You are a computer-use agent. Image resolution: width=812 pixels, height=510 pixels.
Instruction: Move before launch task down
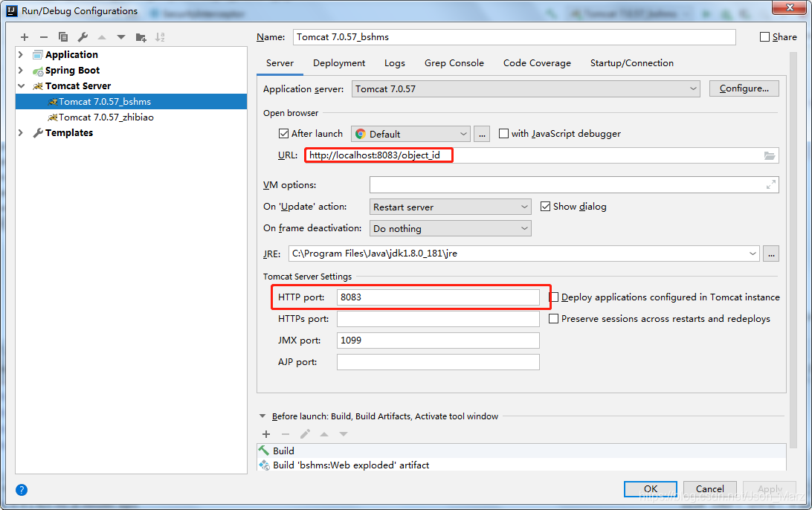pos(344,434)
